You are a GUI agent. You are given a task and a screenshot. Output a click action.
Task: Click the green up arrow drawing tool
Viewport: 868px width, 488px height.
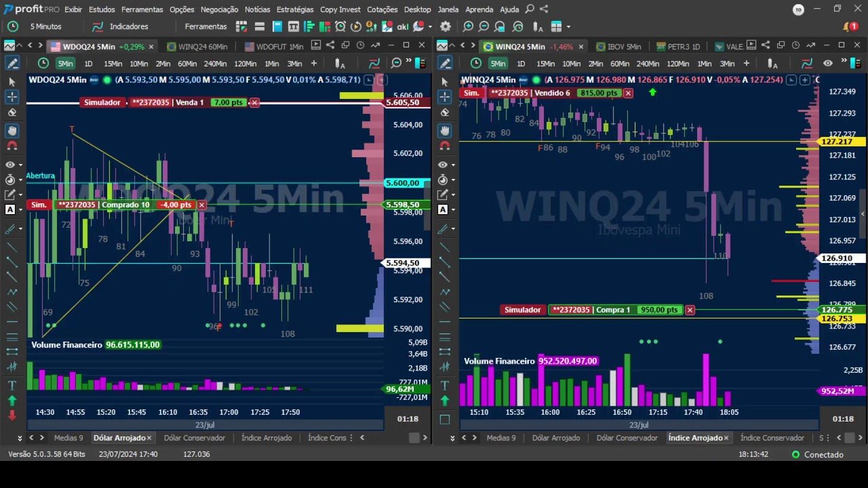pos(12,401)
